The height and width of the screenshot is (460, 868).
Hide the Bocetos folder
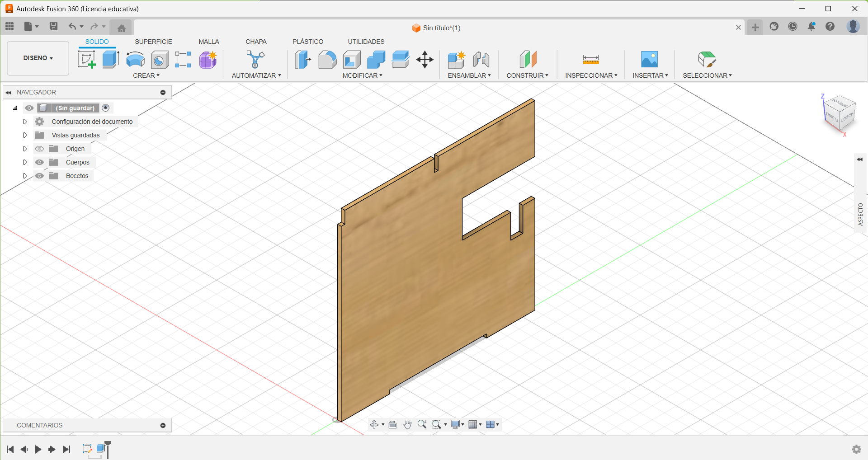click(39, 176)
